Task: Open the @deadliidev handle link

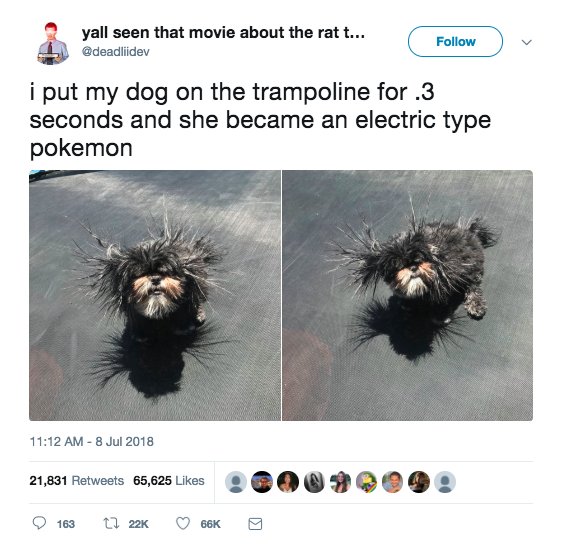Action: pos(115,52)
